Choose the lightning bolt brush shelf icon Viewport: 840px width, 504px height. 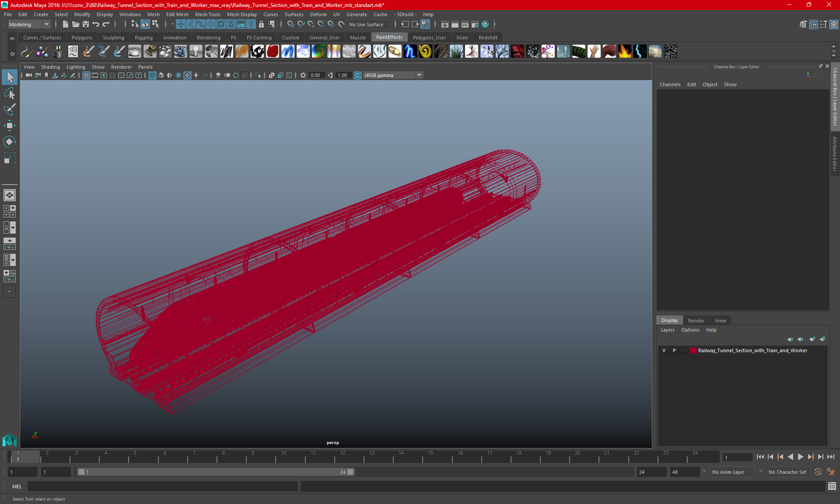pyautogui.click(x=640, y=52)
